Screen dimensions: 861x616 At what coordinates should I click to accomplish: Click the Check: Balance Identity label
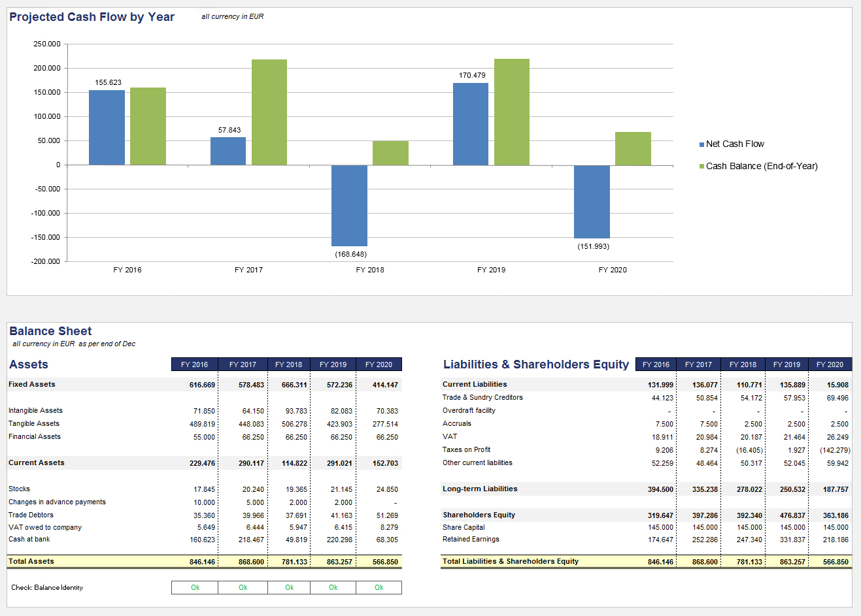(47, 587)
